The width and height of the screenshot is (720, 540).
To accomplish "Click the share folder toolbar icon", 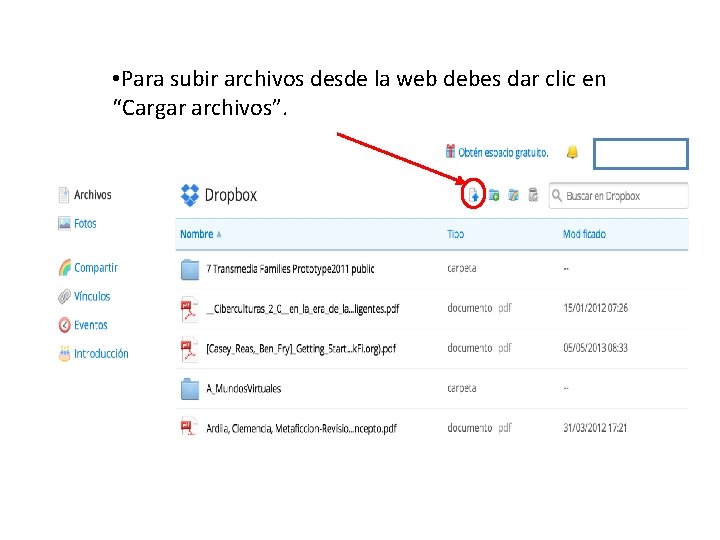I will 513,195.
